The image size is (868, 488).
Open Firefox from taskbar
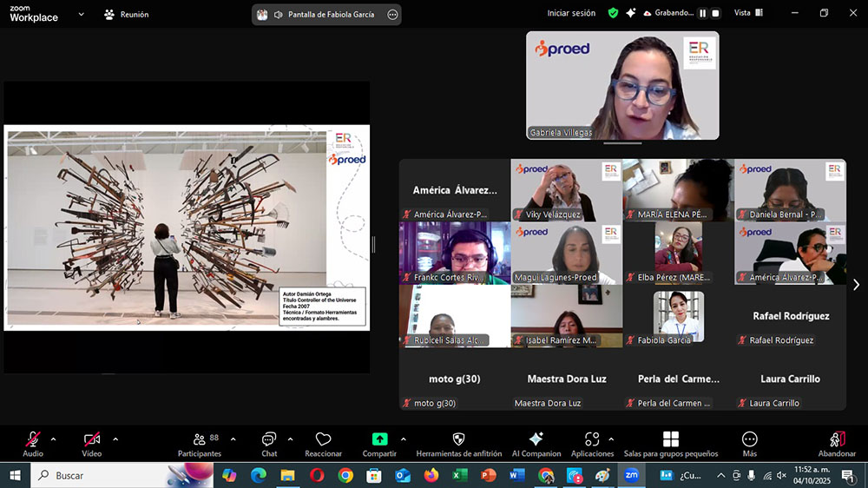click(431, 475)
